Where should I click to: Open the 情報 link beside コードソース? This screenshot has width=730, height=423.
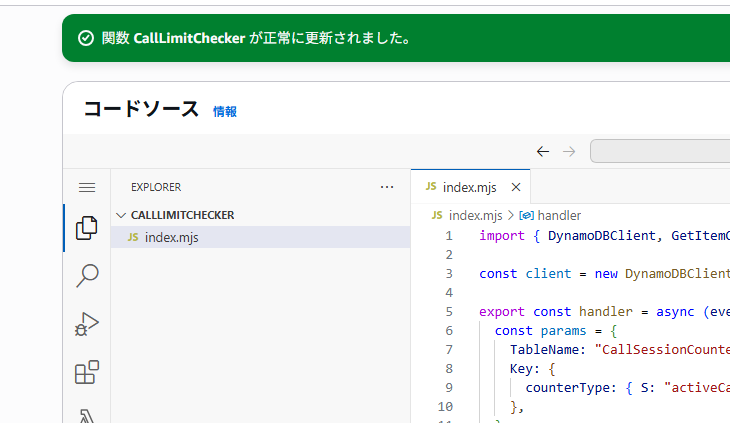[x=225, y=112]
